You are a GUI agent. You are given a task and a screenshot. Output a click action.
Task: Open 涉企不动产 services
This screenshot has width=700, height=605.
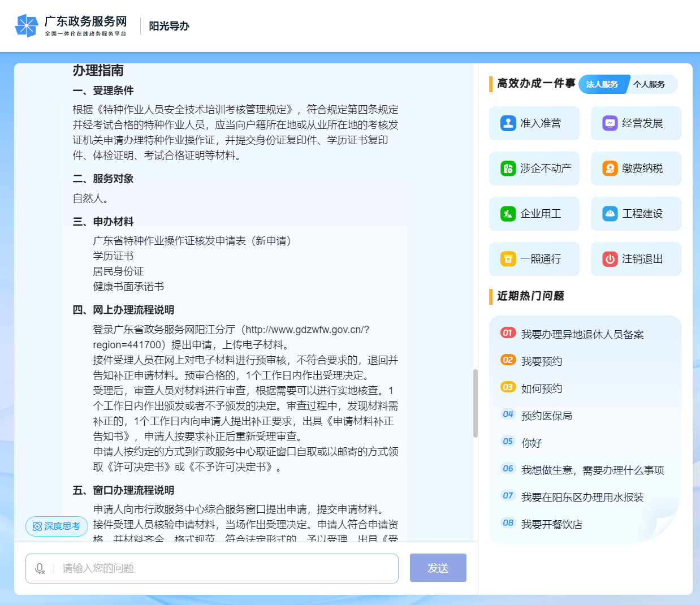534,168
